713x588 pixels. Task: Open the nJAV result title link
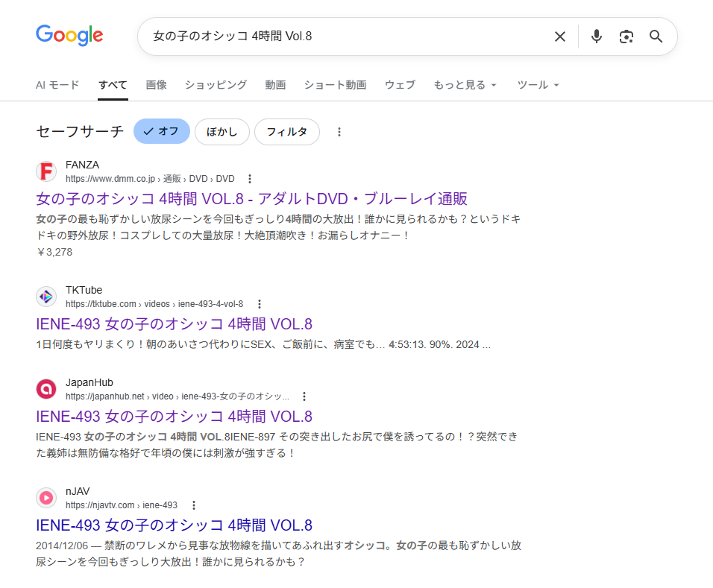tap(175, 525)
